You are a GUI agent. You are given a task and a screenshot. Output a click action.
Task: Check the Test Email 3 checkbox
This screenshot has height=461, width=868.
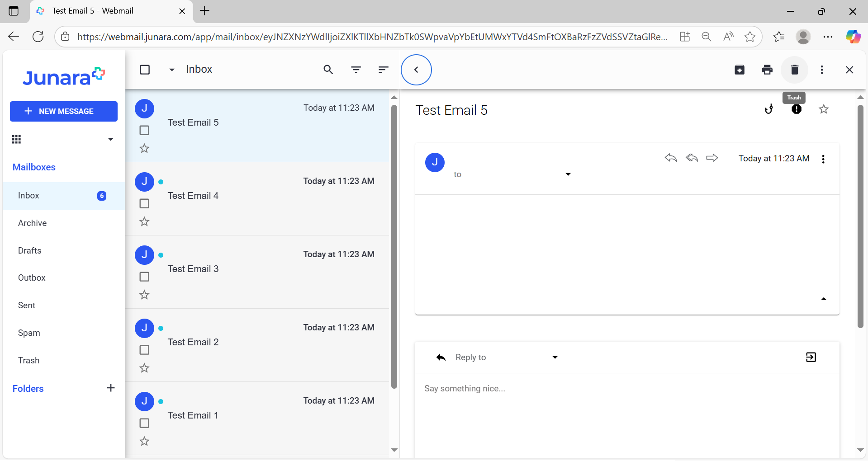(144, 277)
